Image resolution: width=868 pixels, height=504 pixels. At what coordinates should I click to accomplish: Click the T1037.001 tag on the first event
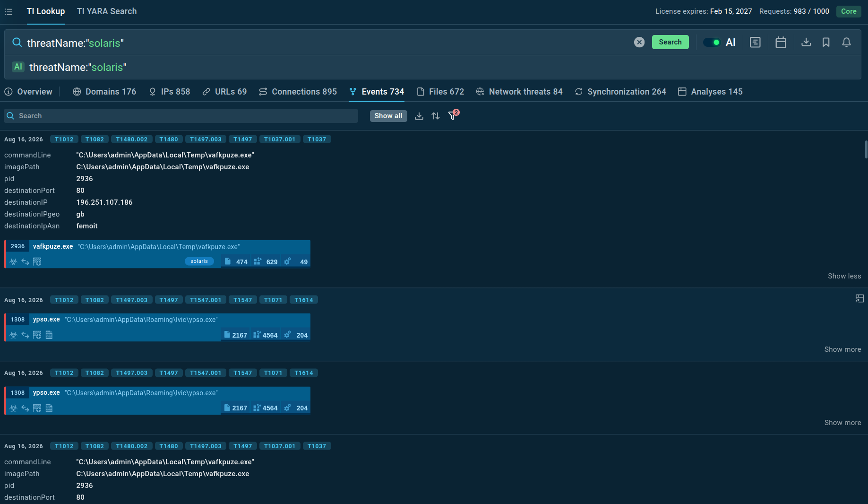tap(280, 139)
